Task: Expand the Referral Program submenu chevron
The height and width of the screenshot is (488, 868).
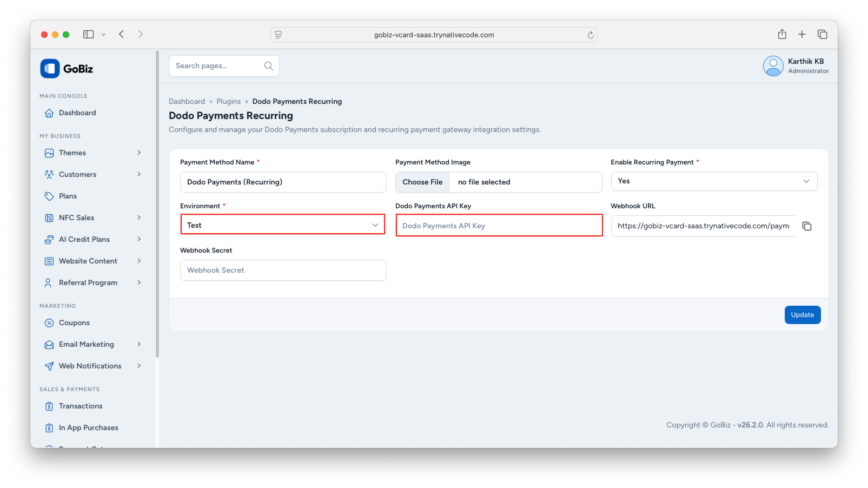Action: coord(139,282)
